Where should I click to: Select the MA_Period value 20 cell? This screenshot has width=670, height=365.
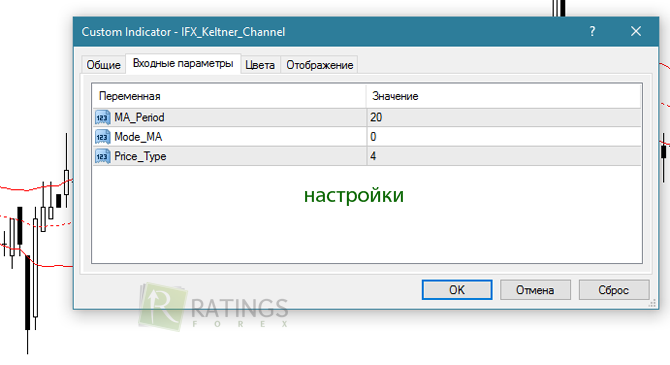(504, 118)
